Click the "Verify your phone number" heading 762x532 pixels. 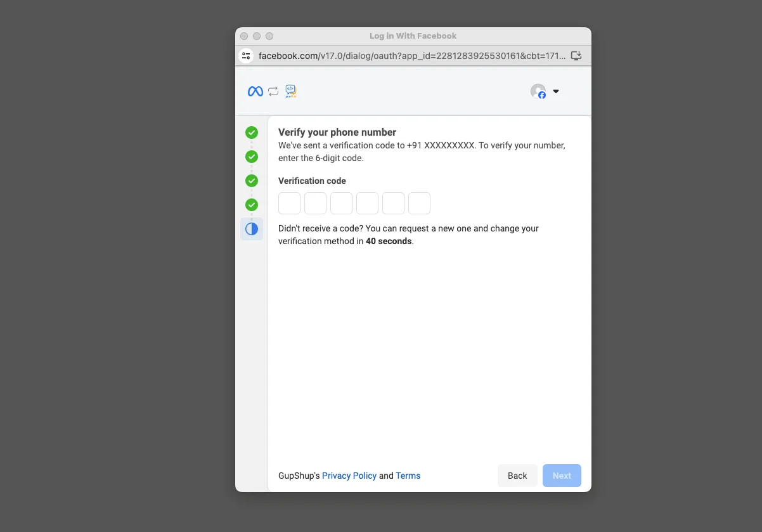[337, 133]
